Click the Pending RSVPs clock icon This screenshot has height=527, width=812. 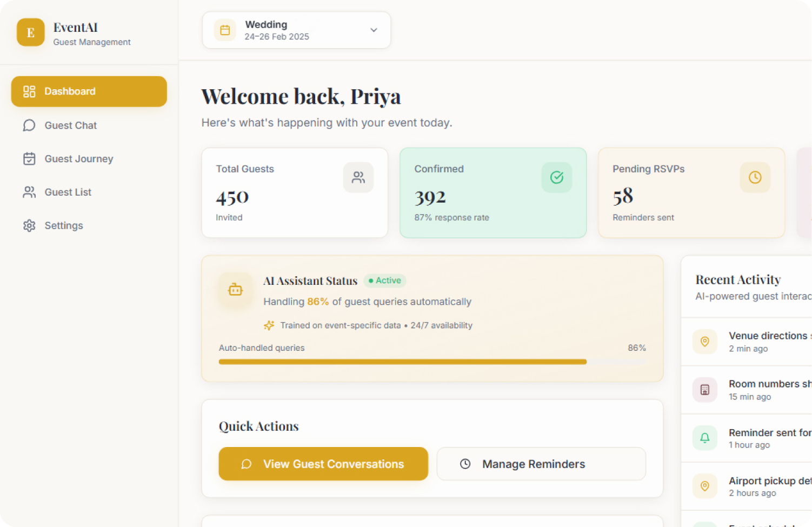pyautogui.click(x=755, y=177)
